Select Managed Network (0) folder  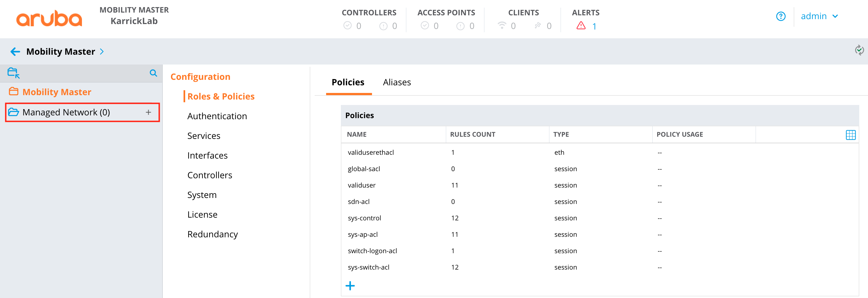66,112
